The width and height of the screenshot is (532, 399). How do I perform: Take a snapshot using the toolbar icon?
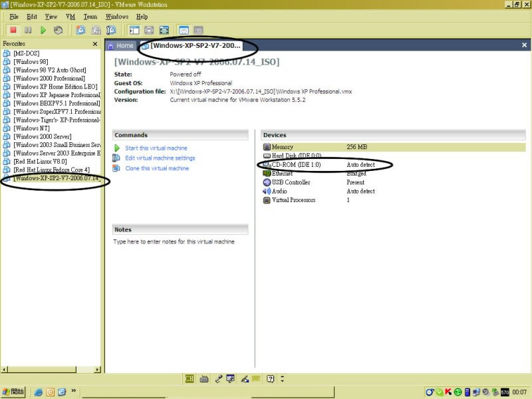pyautogui.click(x=80, y=30)
